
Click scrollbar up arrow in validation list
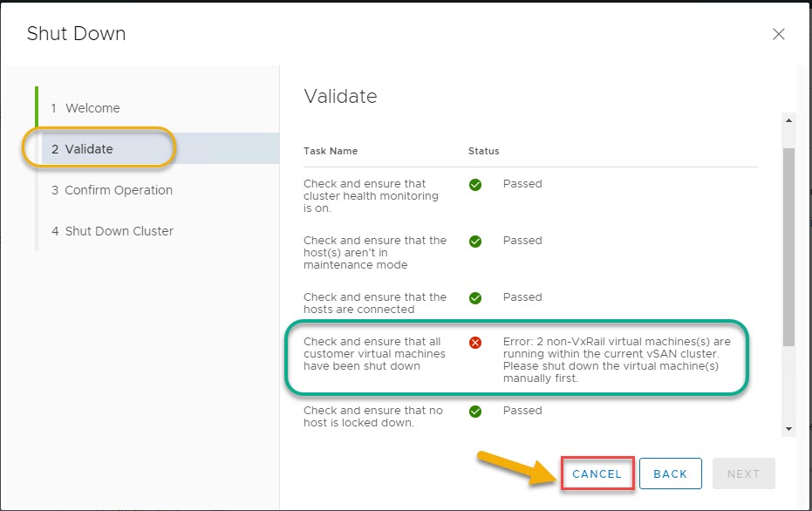click(x=789, y=120)
